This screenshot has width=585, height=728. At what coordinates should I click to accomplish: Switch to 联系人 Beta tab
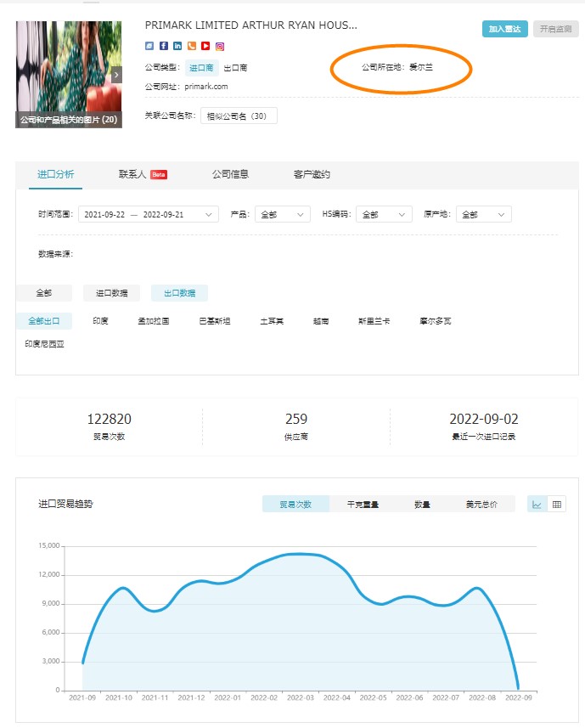point(143,175)
